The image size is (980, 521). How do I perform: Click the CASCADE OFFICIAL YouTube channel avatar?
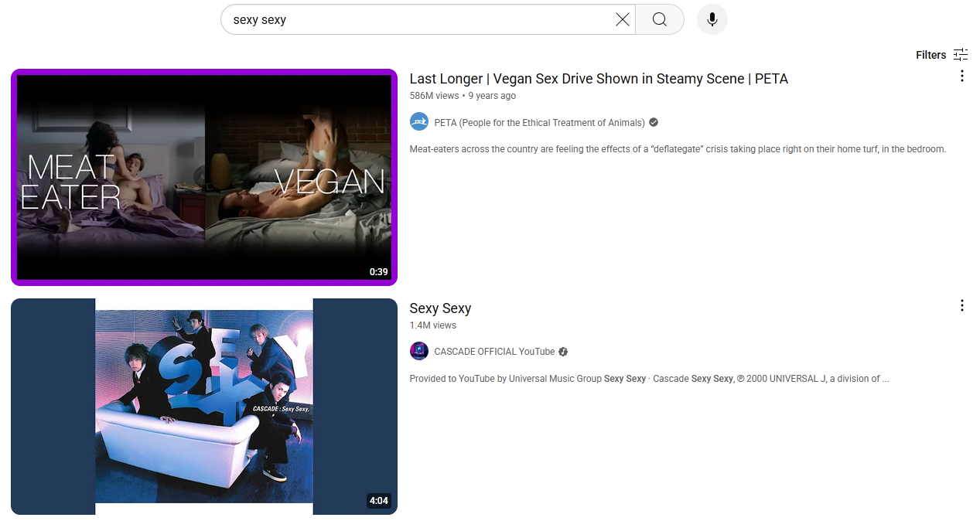419,352
